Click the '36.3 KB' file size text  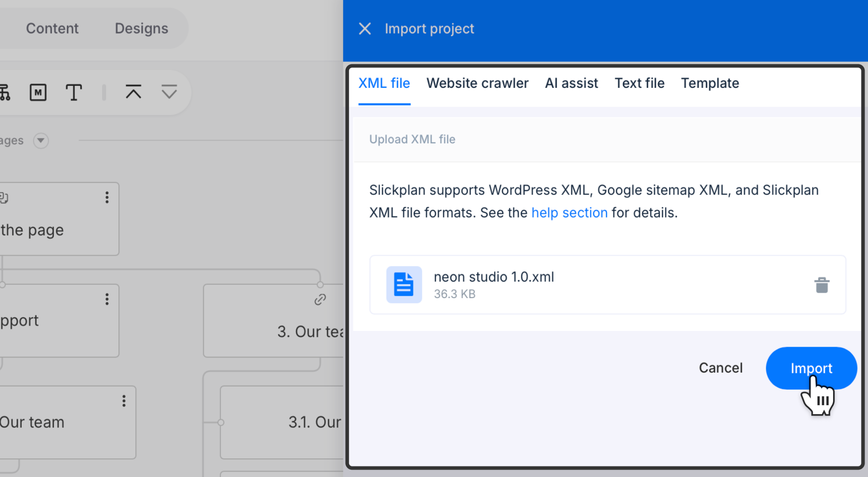(x=455, y=294)
